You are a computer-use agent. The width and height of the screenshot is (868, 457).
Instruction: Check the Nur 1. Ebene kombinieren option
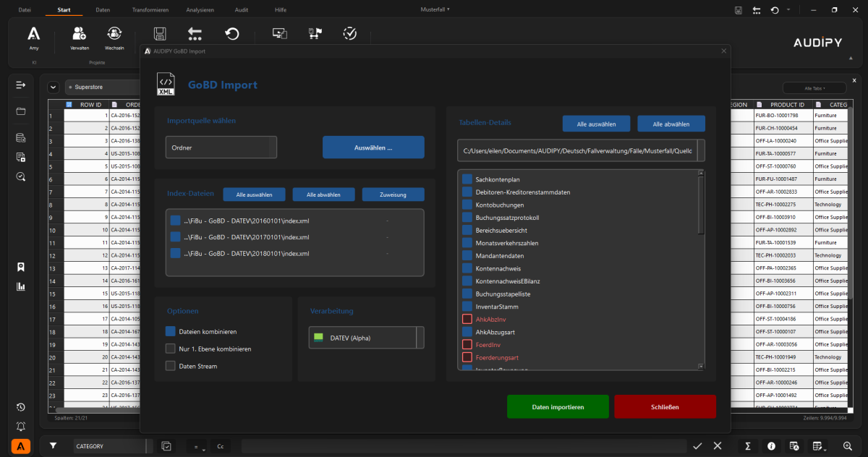[171, 349]
